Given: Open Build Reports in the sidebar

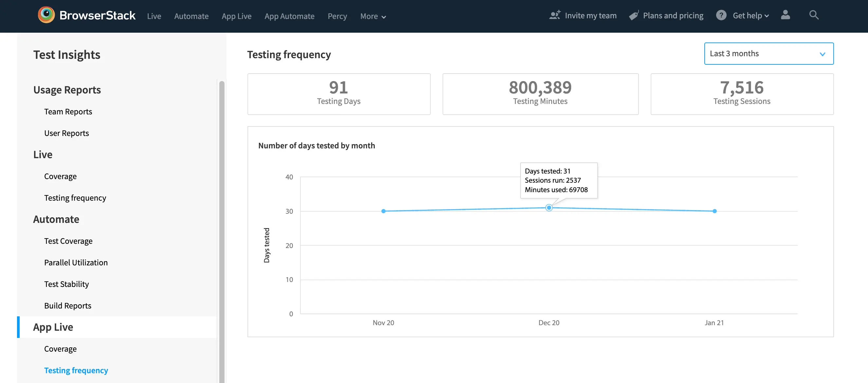Looking at the screenshot, I should (x=68, y=306).
